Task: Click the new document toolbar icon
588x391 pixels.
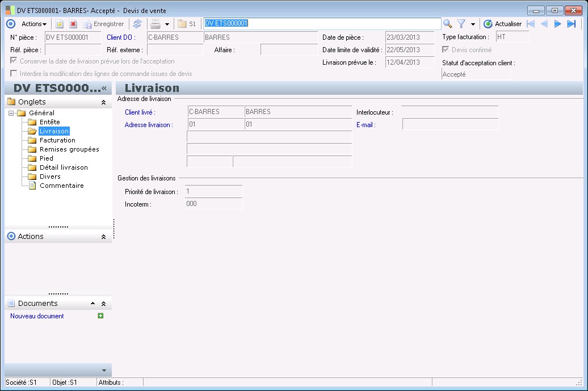Action: pyautogui.click(x=59, y=24)
